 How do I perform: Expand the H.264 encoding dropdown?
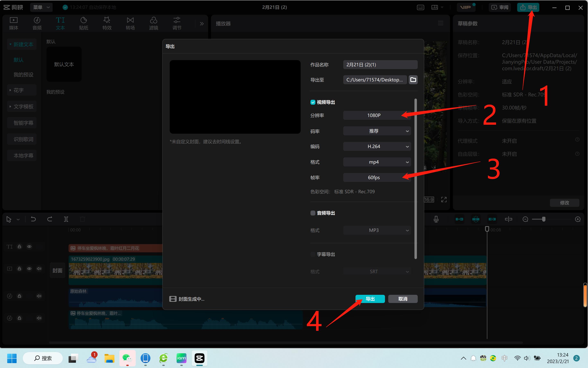click(x=377, y=147)
